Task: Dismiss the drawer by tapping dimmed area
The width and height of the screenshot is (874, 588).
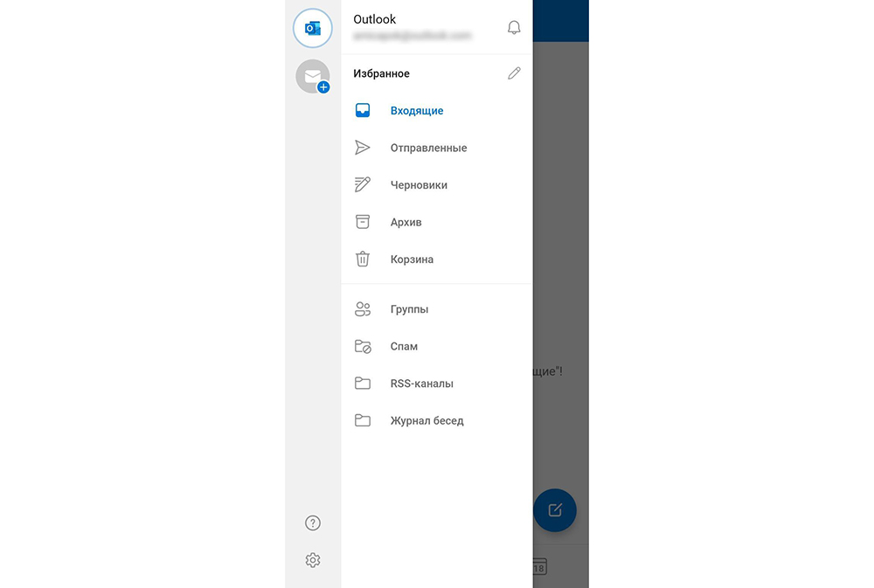Action: coord(560,218)
